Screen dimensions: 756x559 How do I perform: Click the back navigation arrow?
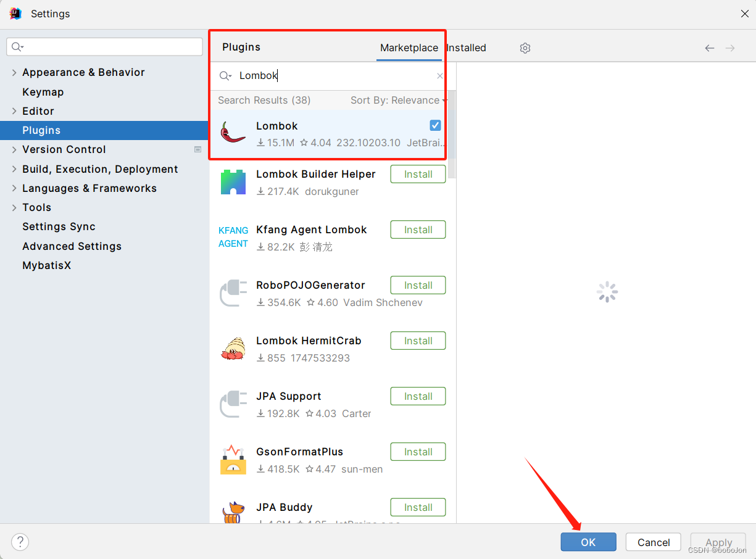pyautogui.click(x=710, y=48)
